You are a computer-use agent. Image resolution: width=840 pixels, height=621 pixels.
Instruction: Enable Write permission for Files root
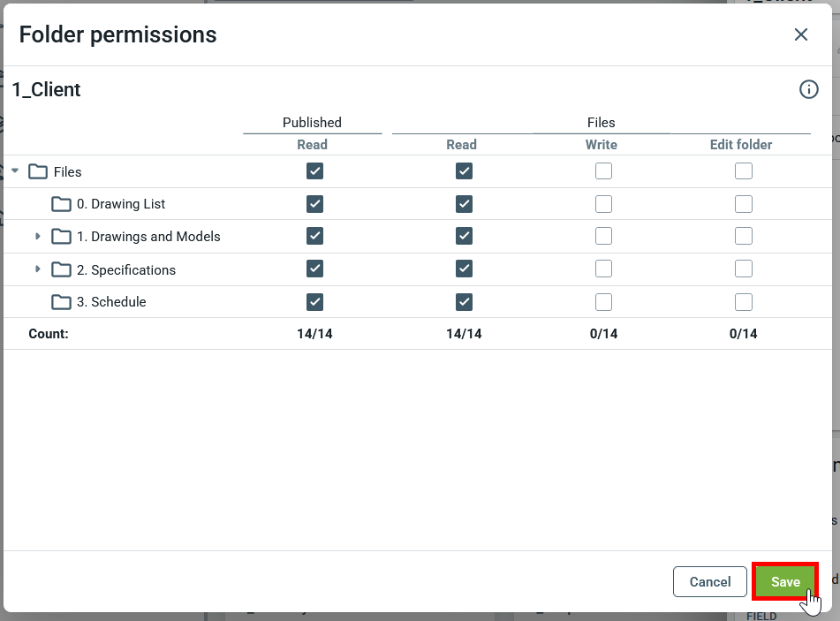tap(603, 171)
